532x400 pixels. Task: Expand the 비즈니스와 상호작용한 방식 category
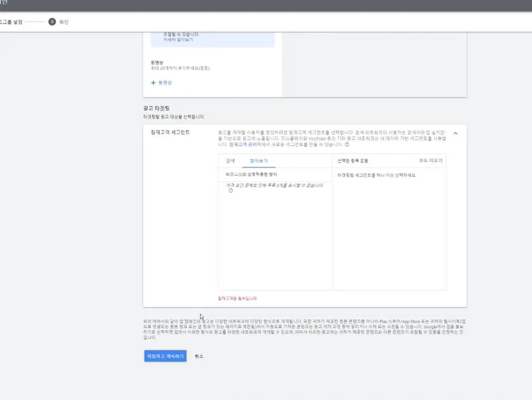254,172
